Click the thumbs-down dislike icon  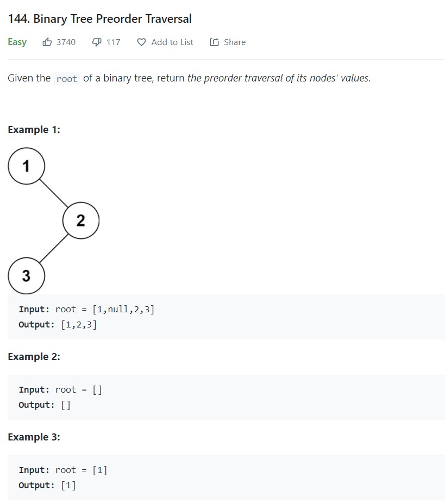97,42
